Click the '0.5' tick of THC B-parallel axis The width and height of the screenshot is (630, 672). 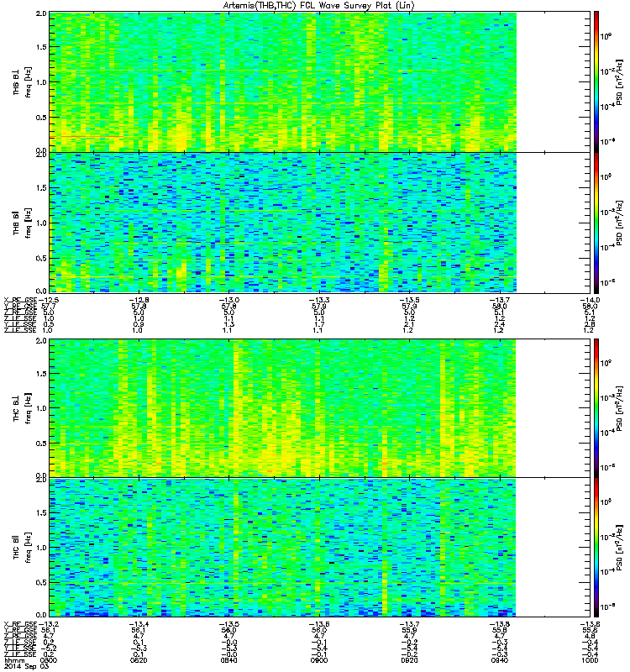click(41, 582)
